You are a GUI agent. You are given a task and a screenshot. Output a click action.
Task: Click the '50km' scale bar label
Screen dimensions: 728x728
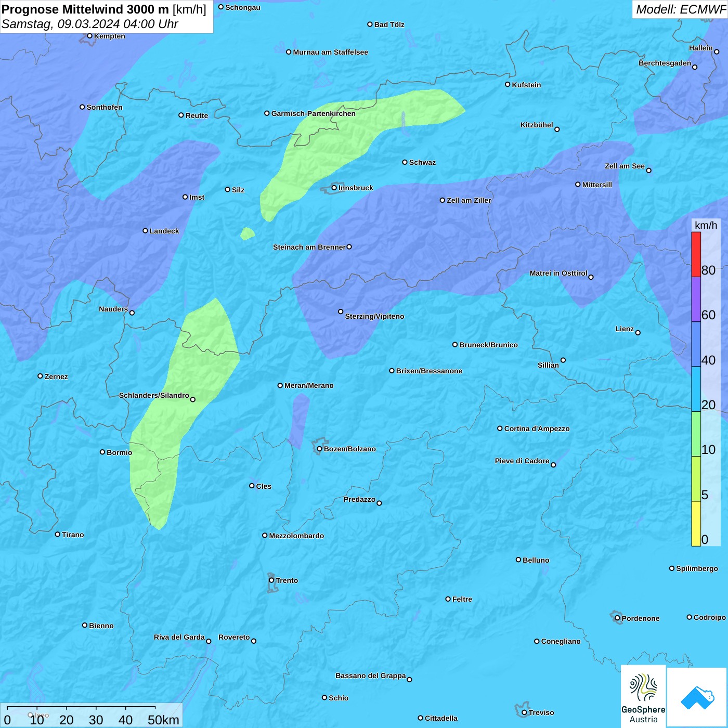(x=163, y=720)
